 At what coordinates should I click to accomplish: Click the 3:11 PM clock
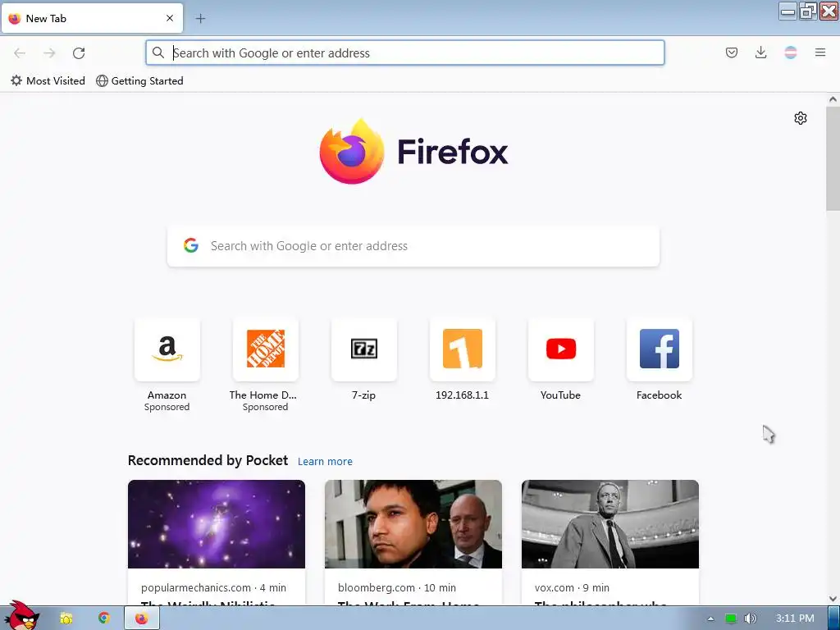[795, 619]
